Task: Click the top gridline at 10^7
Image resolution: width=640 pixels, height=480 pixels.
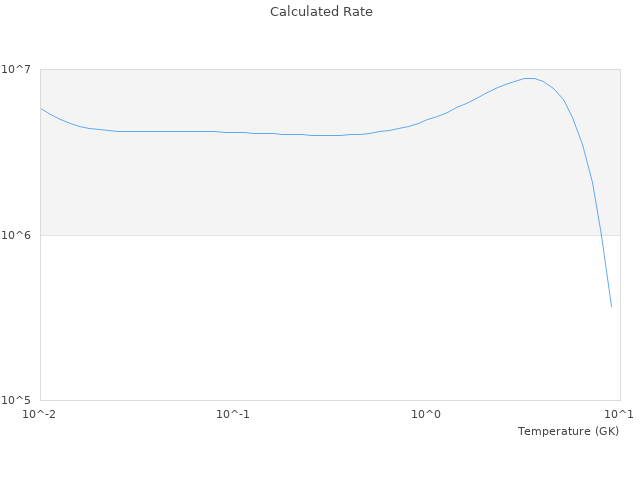Action: (x=300, y=69)
